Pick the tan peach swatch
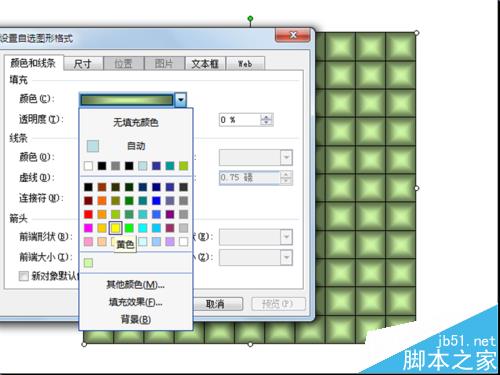Image resolution: width=500 pixels, height=375 pixels. click(x=102, y=241)
